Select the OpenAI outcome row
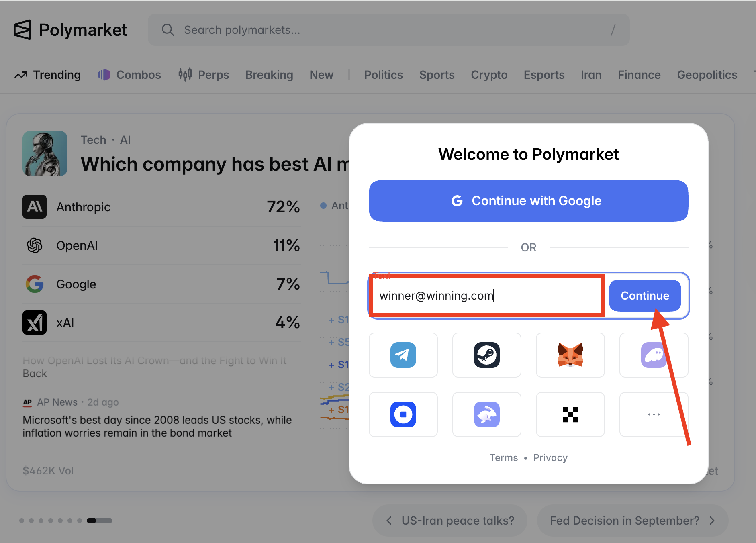 [161, 245]
